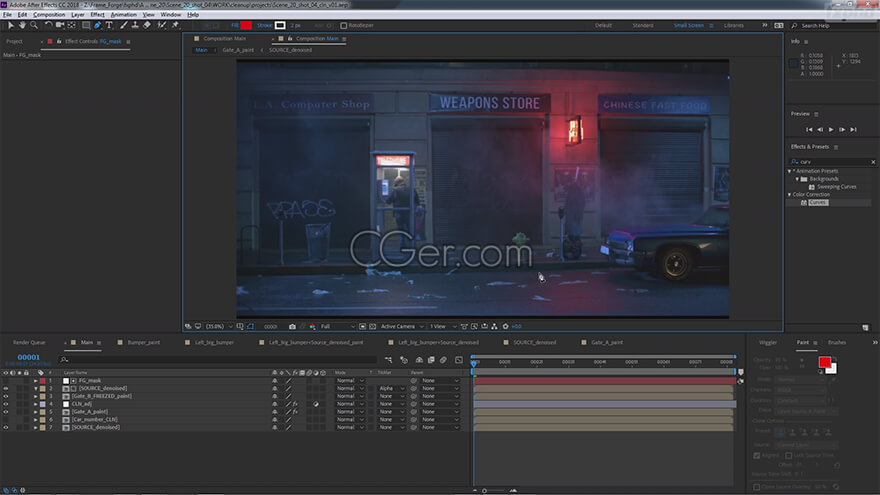Image resolution: width=880 pixels, height=495 pixels.
Task: Select the Standard workspace
Action: (x=643, y=25)
